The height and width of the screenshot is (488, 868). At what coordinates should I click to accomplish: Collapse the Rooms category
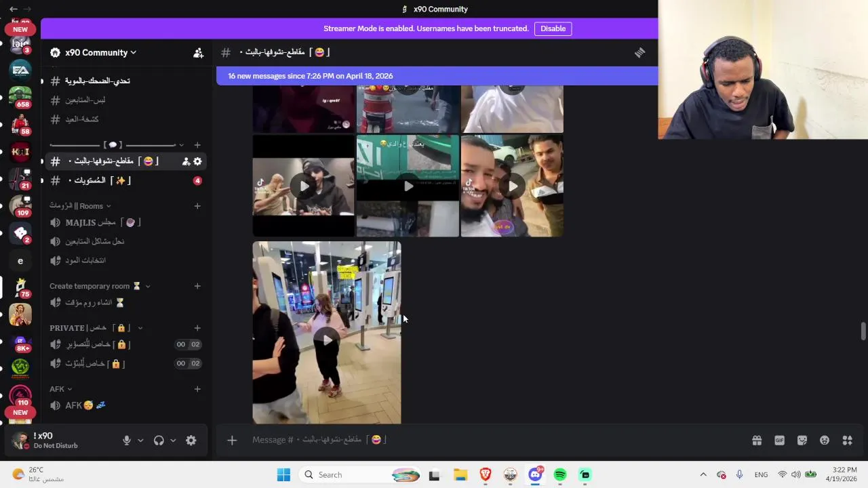80,206
